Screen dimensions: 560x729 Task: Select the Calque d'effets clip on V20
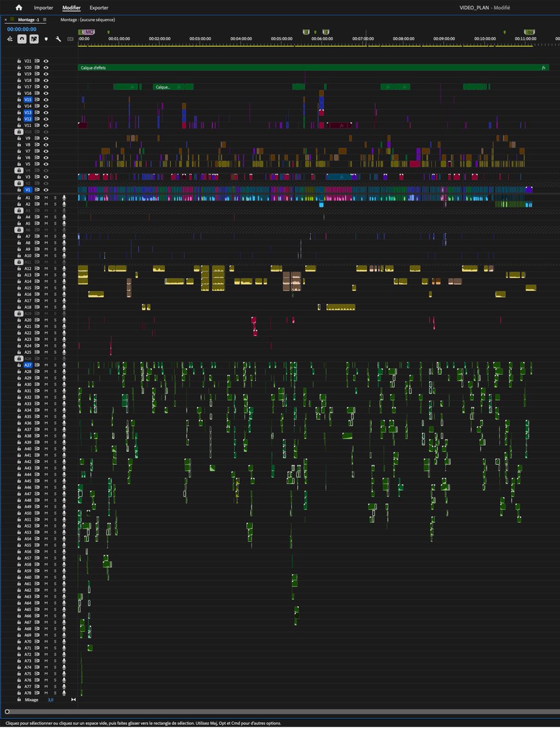pyautogui.click(x=313, y=67)
